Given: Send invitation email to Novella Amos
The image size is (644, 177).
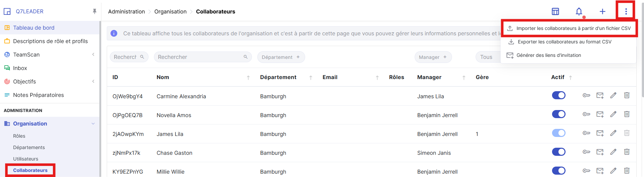Looking at the screenshot, I should (600, 114).
